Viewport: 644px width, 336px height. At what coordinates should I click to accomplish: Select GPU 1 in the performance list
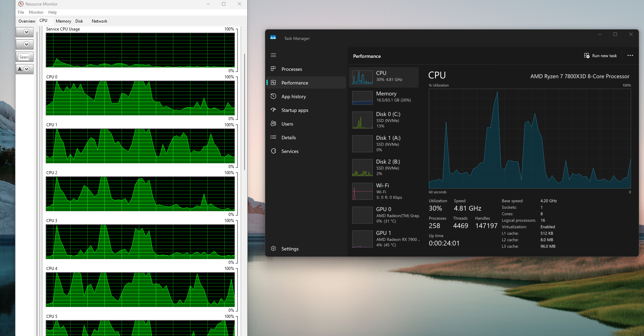point(384,239)
